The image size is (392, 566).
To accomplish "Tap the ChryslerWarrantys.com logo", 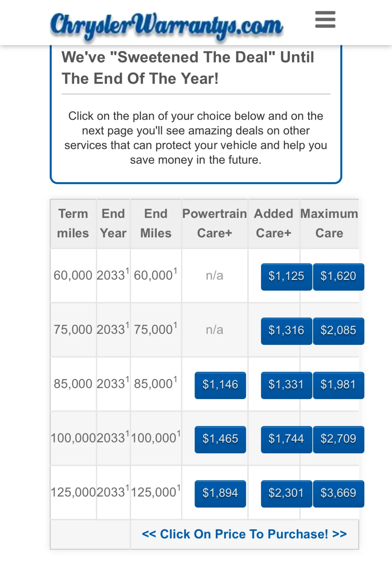I will pyautogui.click(x=167, y=25).
